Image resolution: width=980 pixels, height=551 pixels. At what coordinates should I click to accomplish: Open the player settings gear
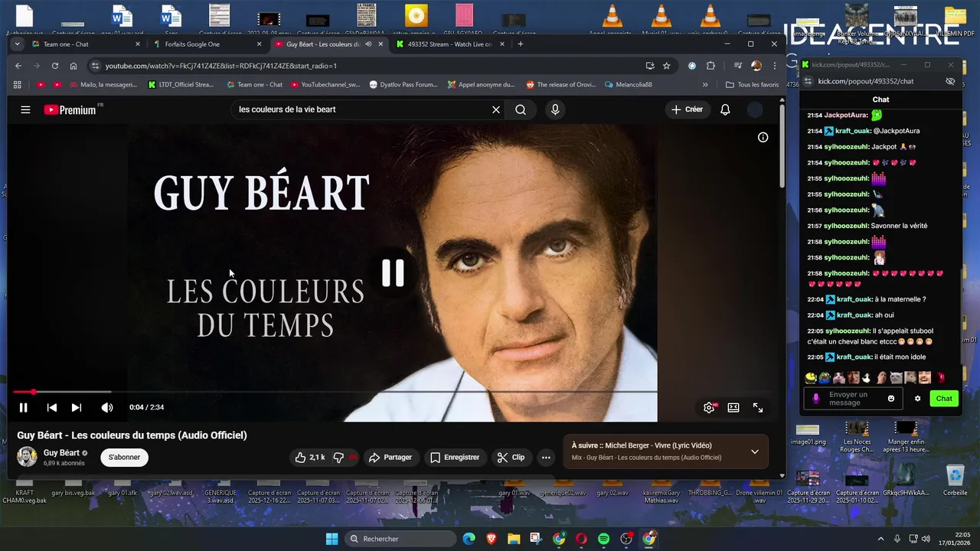(709, 408)
